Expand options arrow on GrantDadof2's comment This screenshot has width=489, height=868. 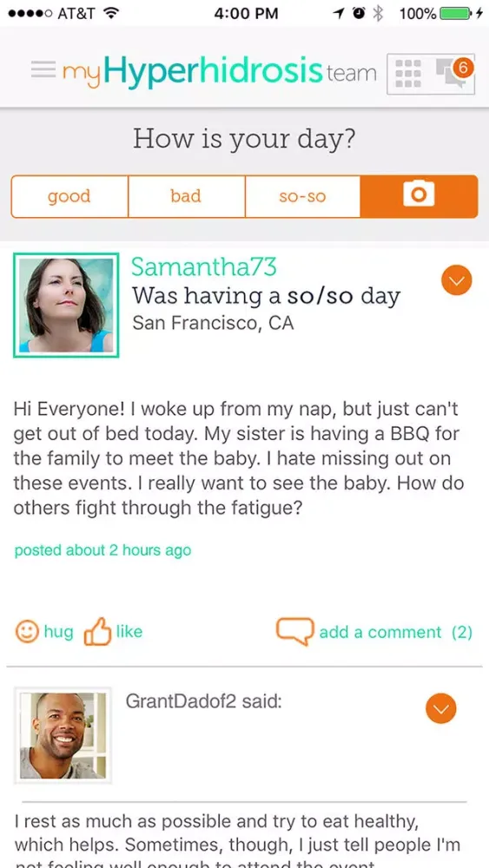(441, 708)
